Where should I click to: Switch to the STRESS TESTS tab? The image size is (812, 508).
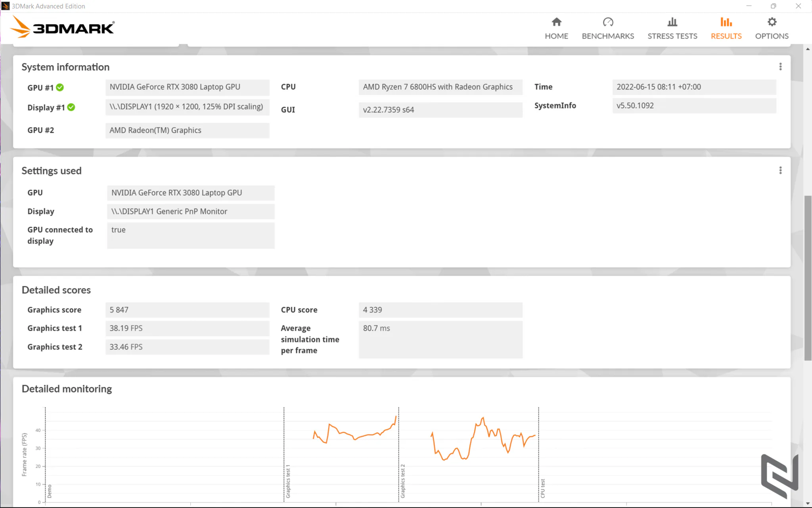pyautogui.click(x=672, y=36)
